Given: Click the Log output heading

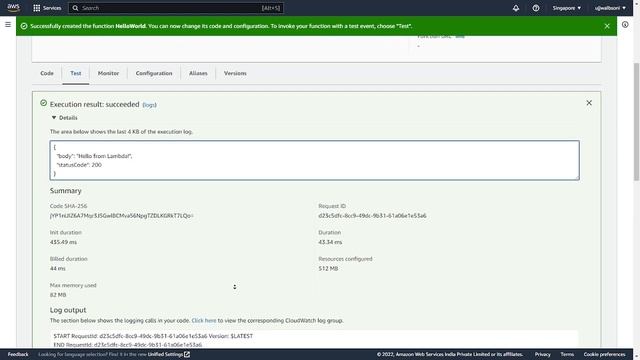Looking at the screenshot, I should (x=68, y=310).
